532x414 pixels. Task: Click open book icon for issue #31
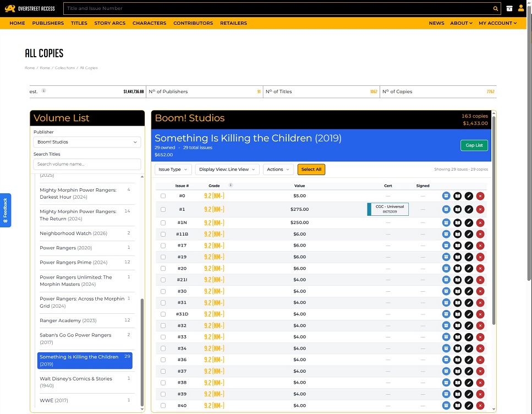(457, 303)
